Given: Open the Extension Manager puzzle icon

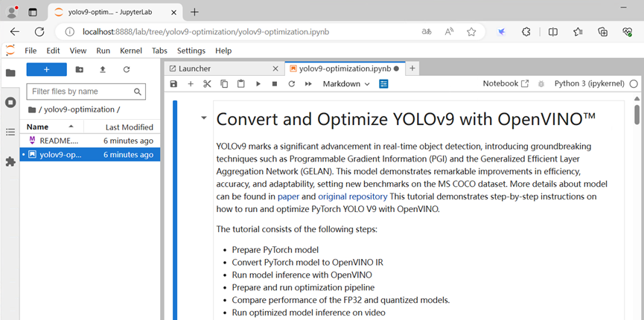Looking at the screenshot, I should (10, 161).
